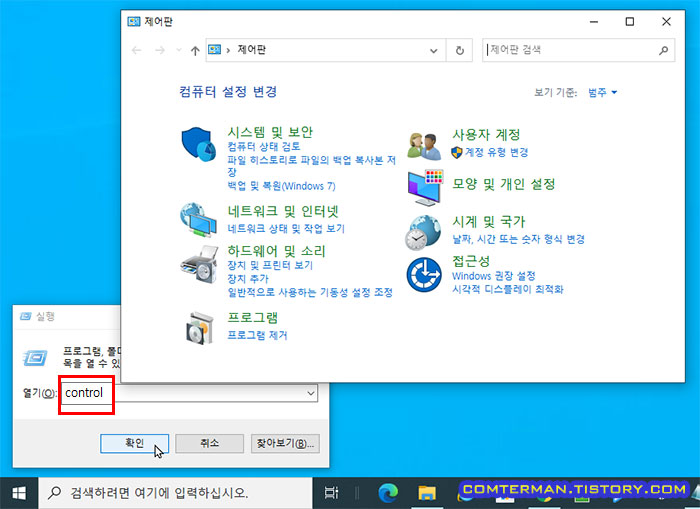Minimize the Control Panel window
Screen dimensions: 700x509
(593, 21)
